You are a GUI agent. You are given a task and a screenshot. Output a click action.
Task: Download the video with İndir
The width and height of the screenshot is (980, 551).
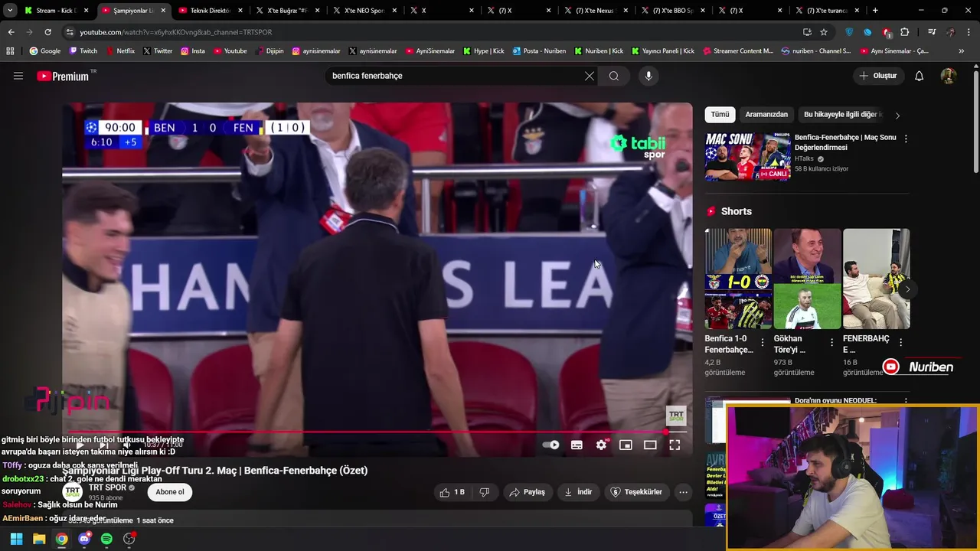[x=578, y=492]
